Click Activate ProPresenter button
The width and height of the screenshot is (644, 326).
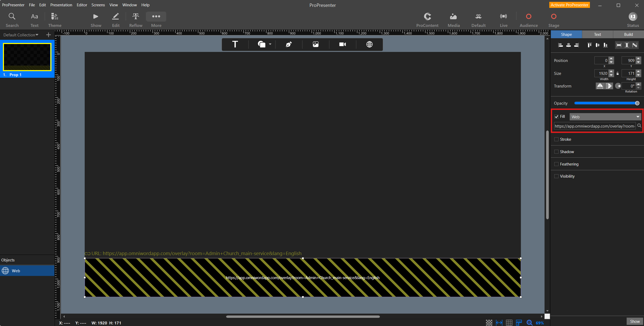click(569, 5)
